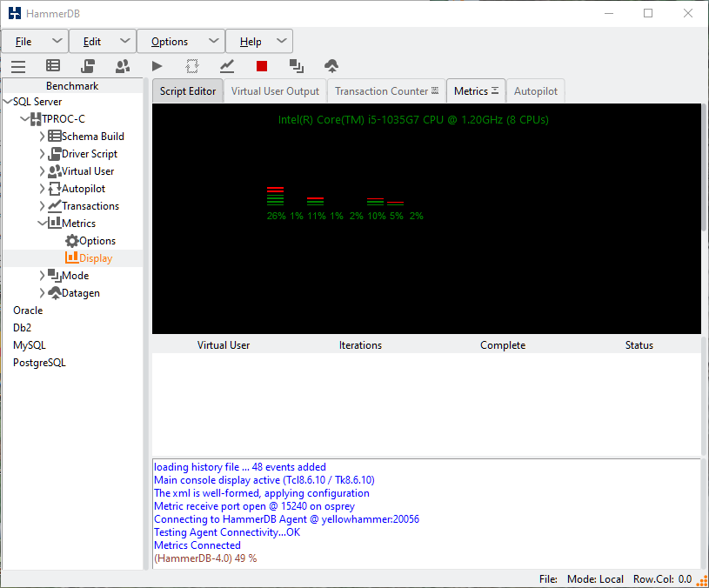The width and height of the screenshot is (709, 588).
Task: Click the Datagen icon in tree
Action: point(54,293)
